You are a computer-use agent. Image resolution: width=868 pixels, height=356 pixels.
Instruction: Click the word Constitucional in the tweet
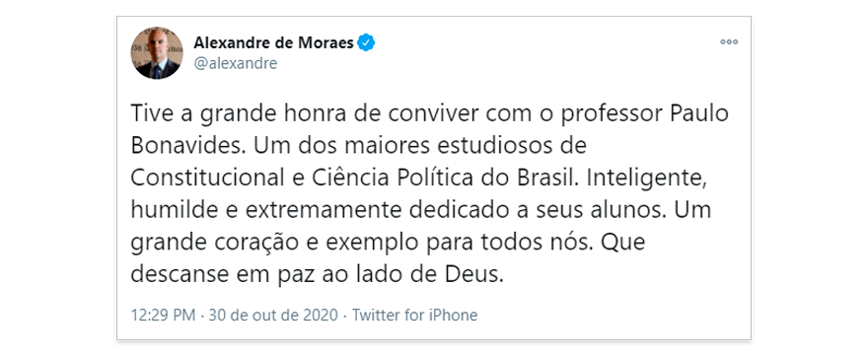205,178
